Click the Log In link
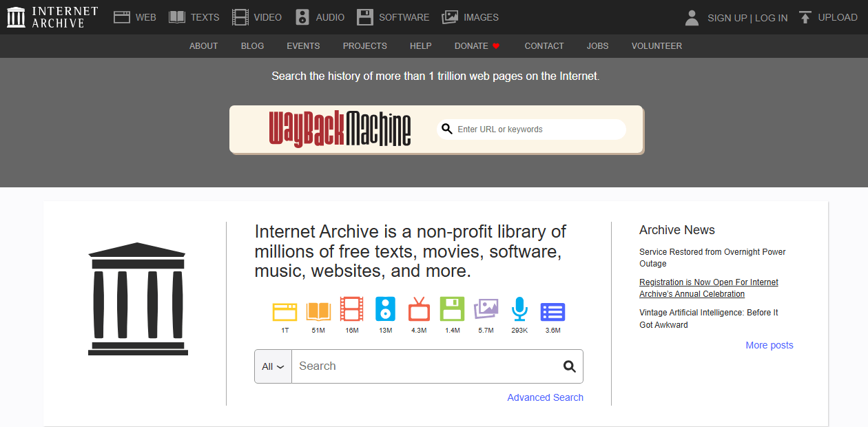The height and width of the screenshot is (427, 868). [772, 18]
